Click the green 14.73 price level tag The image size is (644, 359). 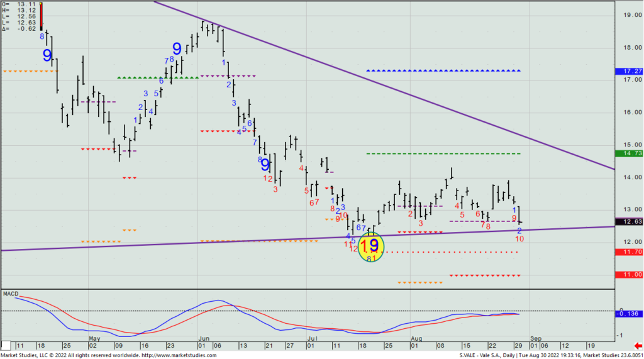point(629,153)
